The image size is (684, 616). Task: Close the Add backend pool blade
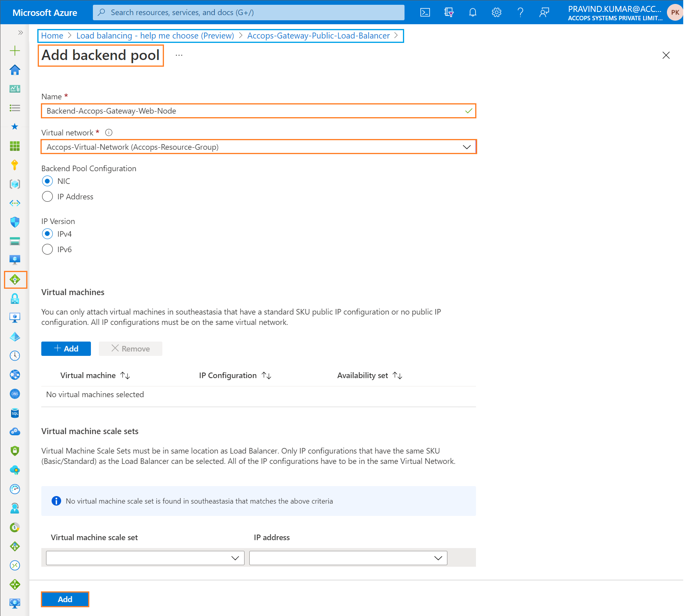pyautogui.click(x=666, y=55)
